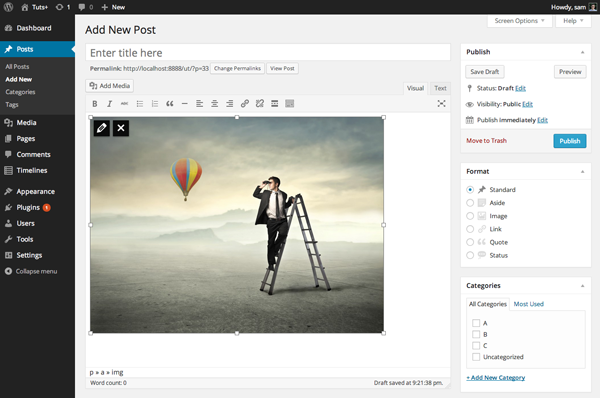This screenshot has width=600, height=398.
Task: Show the All Categories tab
Action: point(488,304)
